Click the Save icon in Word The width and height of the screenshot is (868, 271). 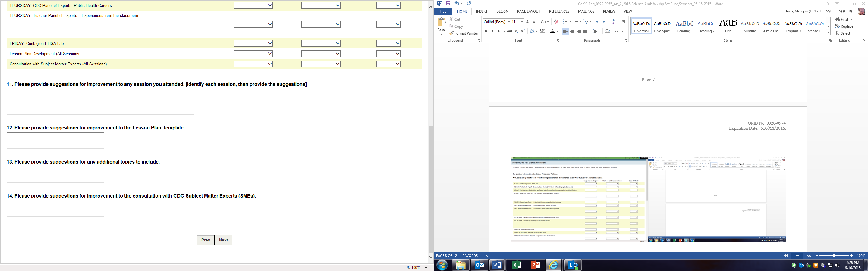coord(448,3)
